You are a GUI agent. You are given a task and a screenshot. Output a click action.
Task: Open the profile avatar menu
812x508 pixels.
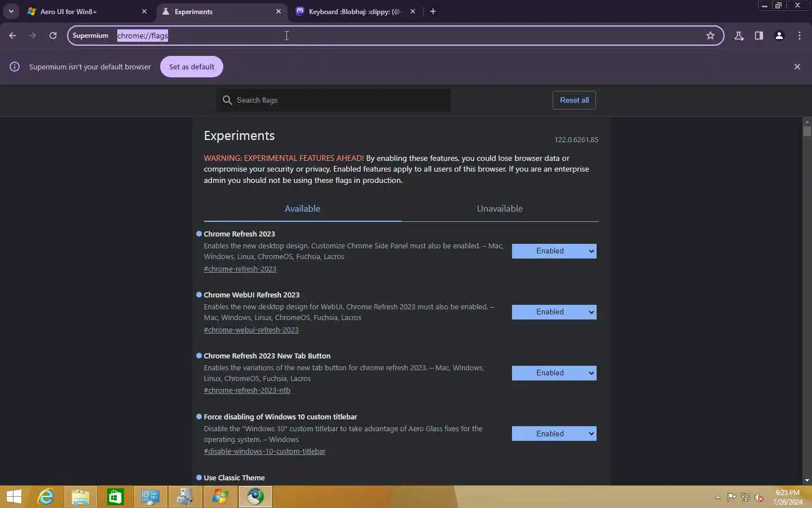(x=779, y=36)
